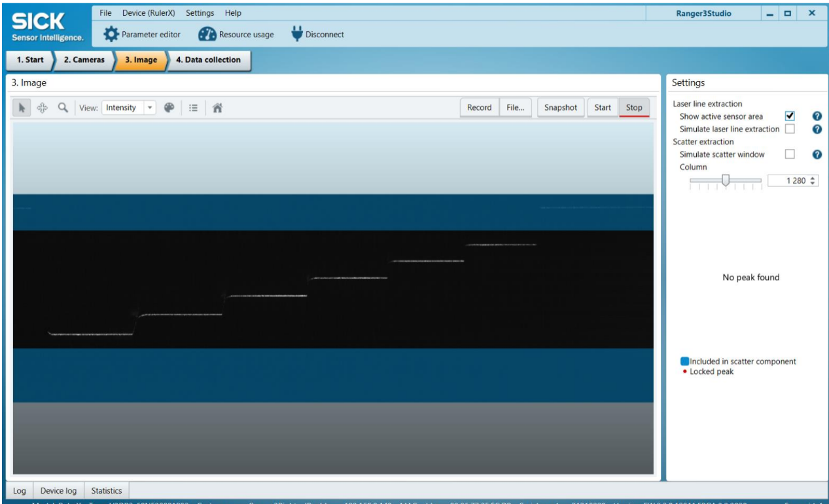This screenshot has height=504, width=829.
Task: Enable Simulate scatter window
Action: click(790, 154)
